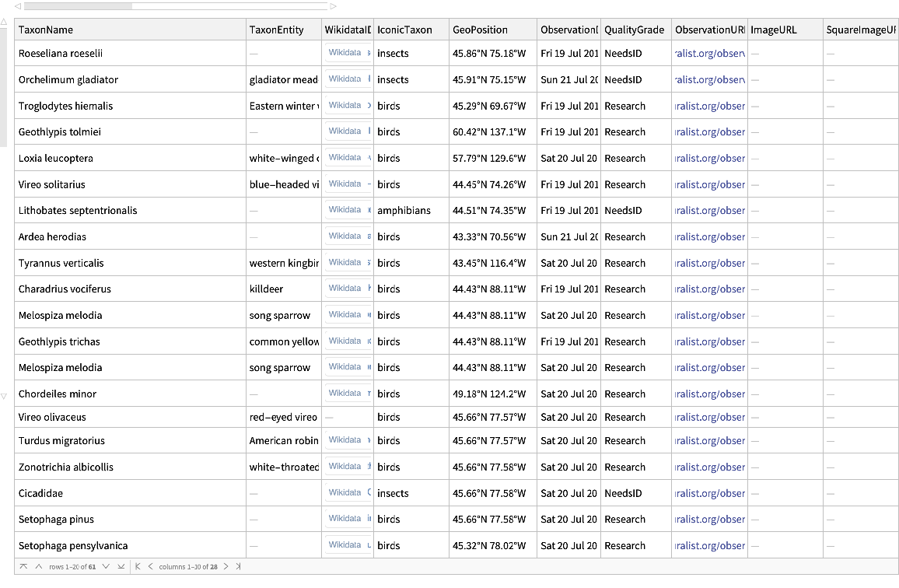This screenshot has height=588, width=899.
Task: Click the horizontal scrollbar left arrow at top
Action: pos(18,6)
